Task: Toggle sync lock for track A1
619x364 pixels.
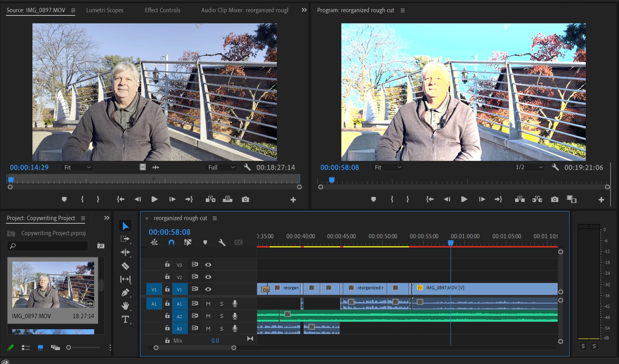Action: click(x=195, y=304)
